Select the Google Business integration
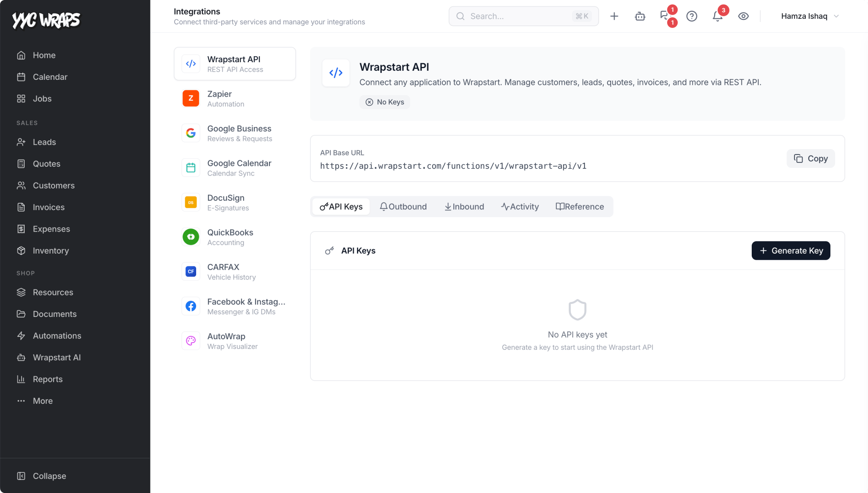This screenshot has height=493, width=868. (235, 133)
